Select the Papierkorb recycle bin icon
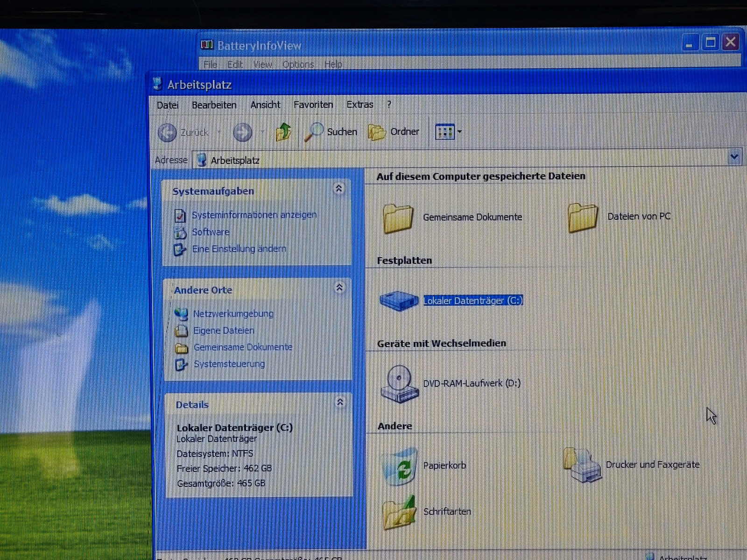 399,466
